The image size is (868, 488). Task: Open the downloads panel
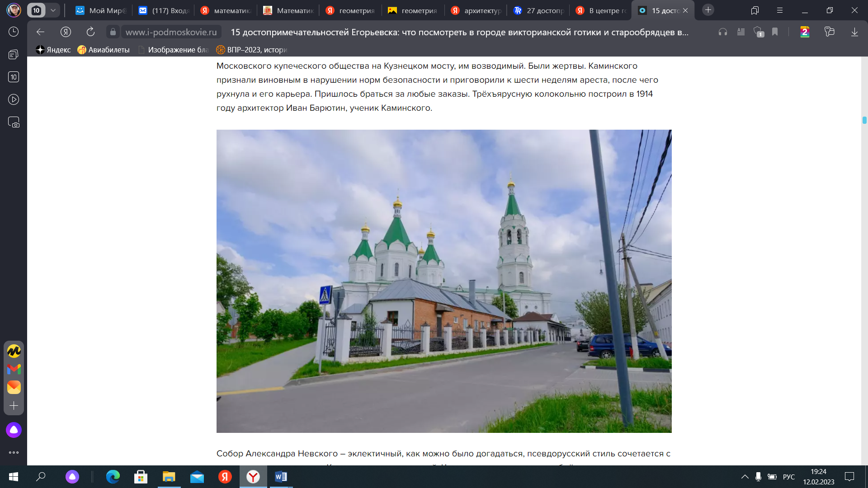point(854,32)
